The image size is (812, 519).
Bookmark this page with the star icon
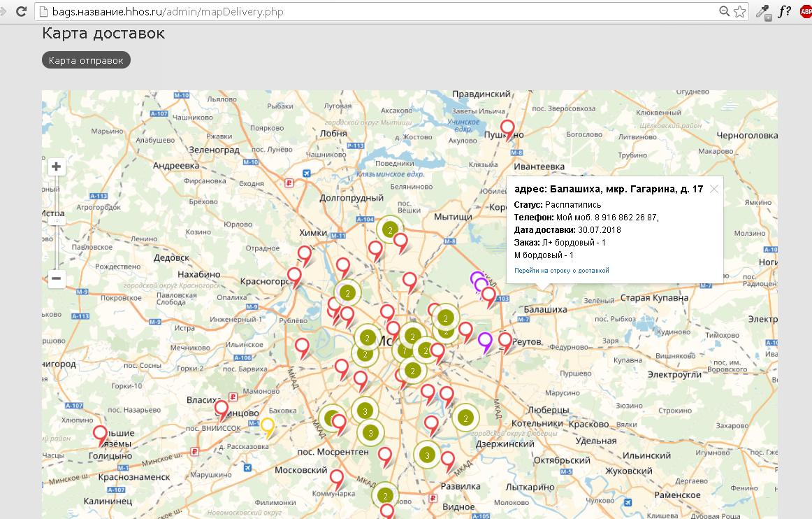(x=739, y=11)
